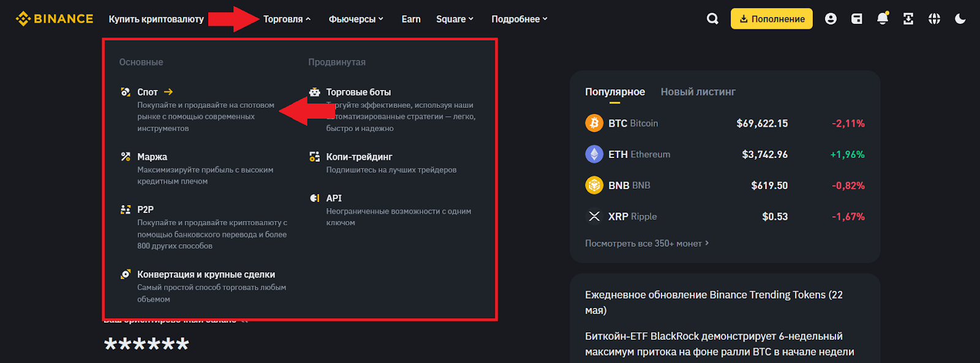This screenshot has width=980, height=363.
Task: Expand the Фьючерсы dropdown
Action: (x=356, y=19)
